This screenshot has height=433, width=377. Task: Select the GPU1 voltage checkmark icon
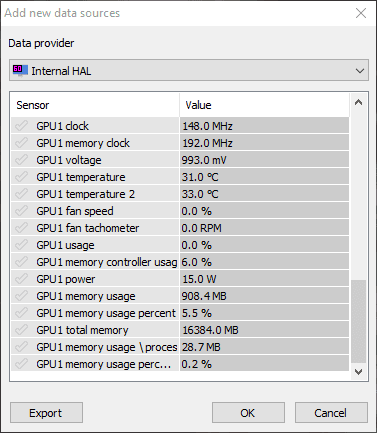[21, 160]
